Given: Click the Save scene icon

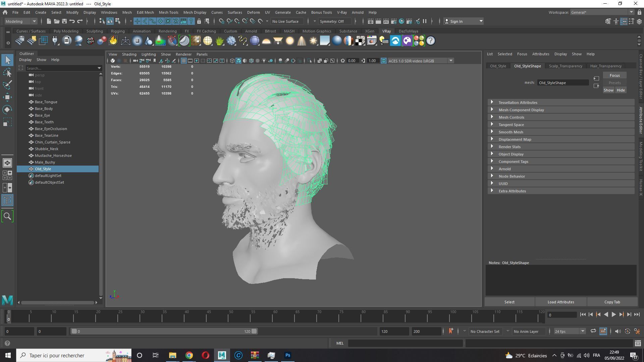Looking at the screenshot, I should (64, 21).
